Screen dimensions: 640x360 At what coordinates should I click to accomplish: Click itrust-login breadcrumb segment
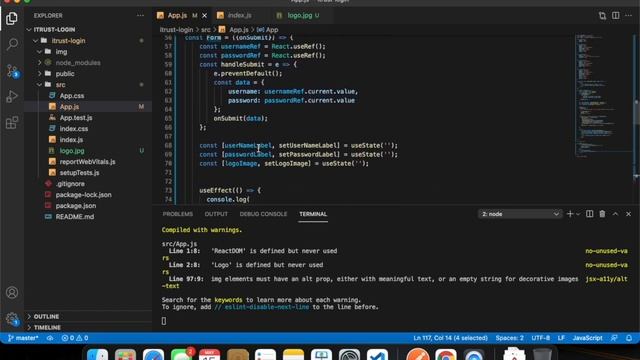(176, 29)
